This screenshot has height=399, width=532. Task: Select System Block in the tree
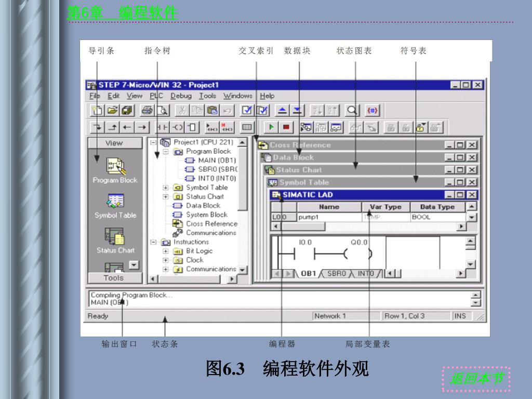coord(207,215)
